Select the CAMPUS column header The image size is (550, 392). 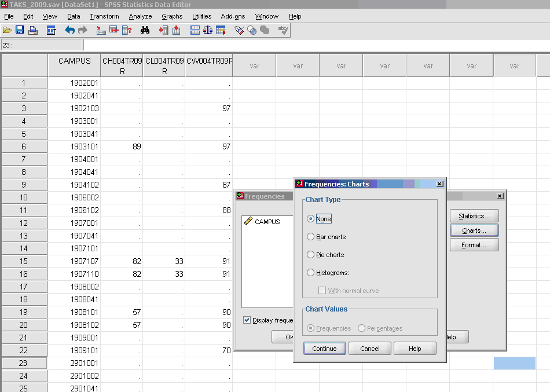coord(75,61)
